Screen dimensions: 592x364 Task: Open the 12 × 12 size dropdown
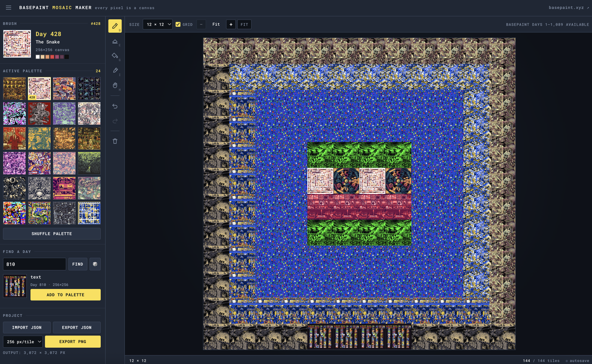(x=157, y=24)
